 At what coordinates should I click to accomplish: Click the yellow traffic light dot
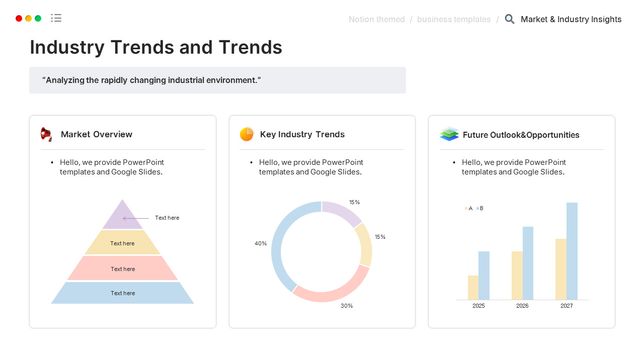[29, 18]
